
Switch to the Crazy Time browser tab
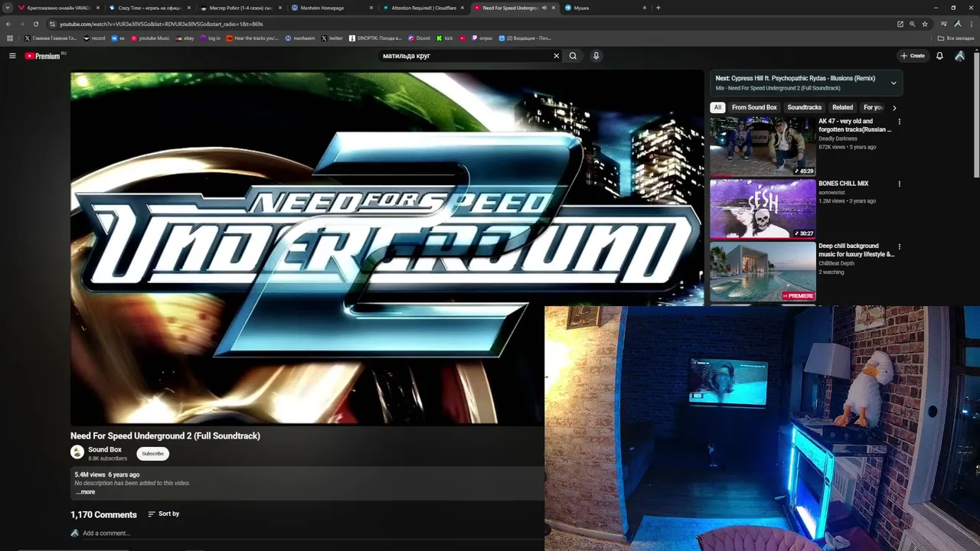[149, 8]
